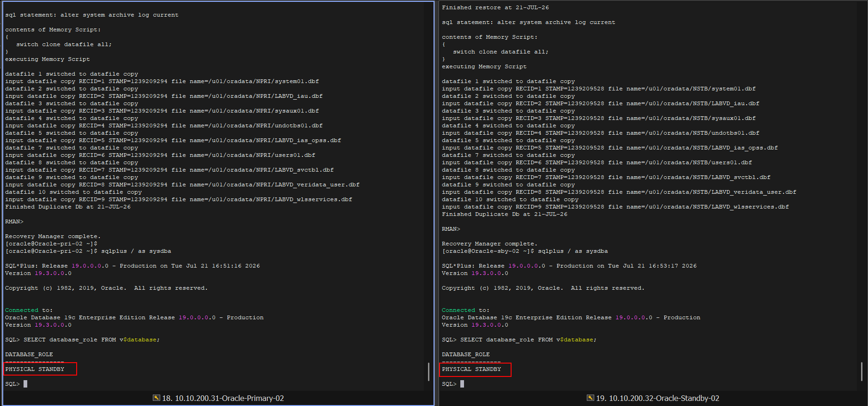Click the NPRI/LABVD_ias_opss.dbf file line
The width and height of the screenshot is (868, 406).
tap(173, 140)
